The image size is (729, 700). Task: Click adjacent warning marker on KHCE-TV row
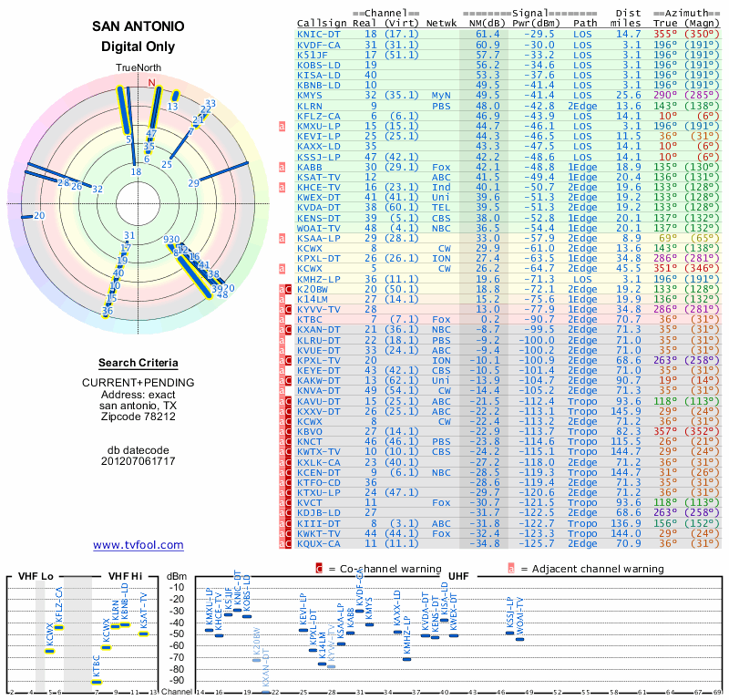282,188
